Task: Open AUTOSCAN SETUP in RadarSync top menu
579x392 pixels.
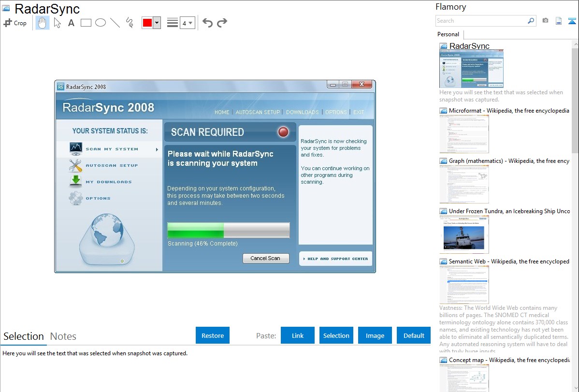Action: pos(258,112)
